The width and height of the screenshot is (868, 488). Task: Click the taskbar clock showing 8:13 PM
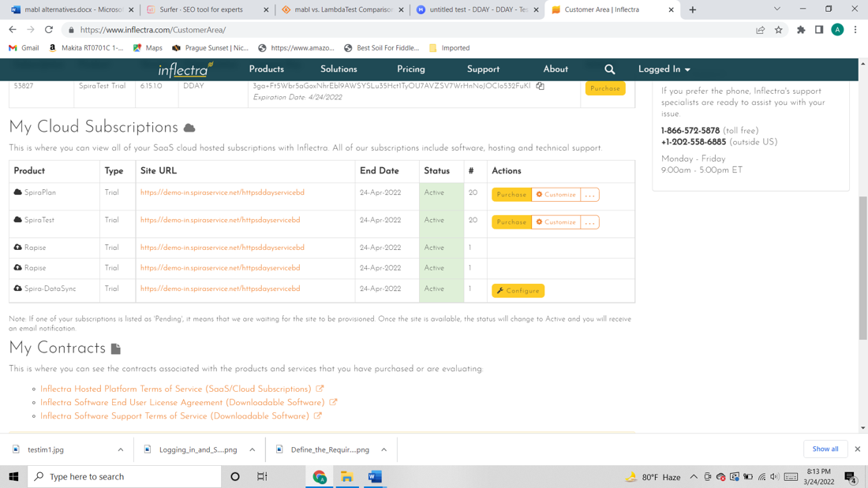819,476
